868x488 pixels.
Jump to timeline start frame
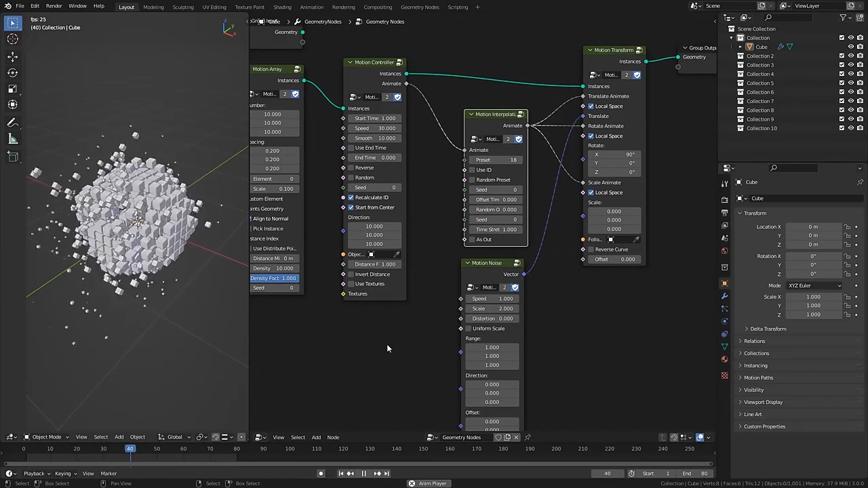click(x=341, y=474)
